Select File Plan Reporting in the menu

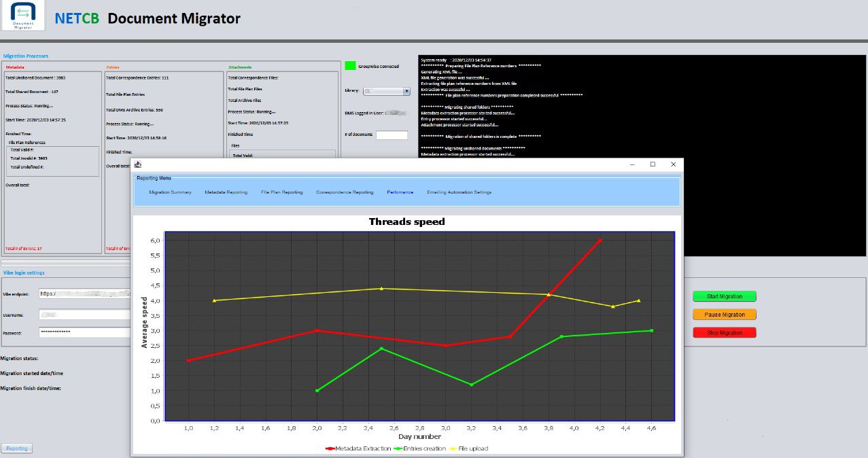coord(281,192)
